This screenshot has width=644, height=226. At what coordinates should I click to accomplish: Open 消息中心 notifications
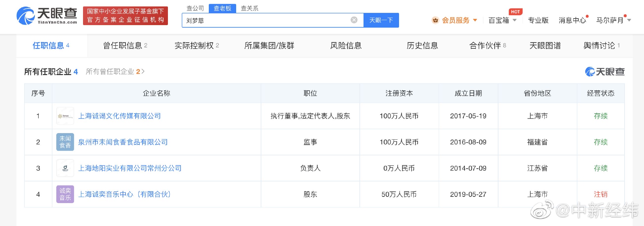coord(572,20)
